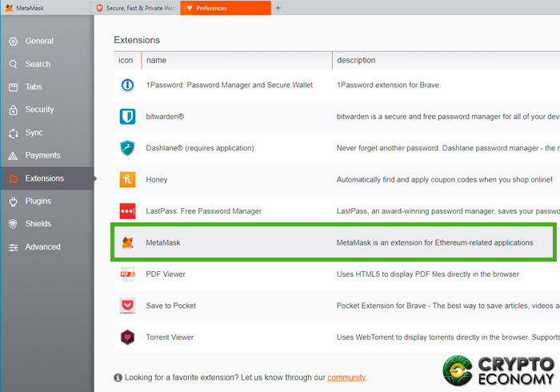Select 'Dashlane® (requires application)' name
Image resolution: width=560 pixels, height=392 pixels.
point(200,148)
